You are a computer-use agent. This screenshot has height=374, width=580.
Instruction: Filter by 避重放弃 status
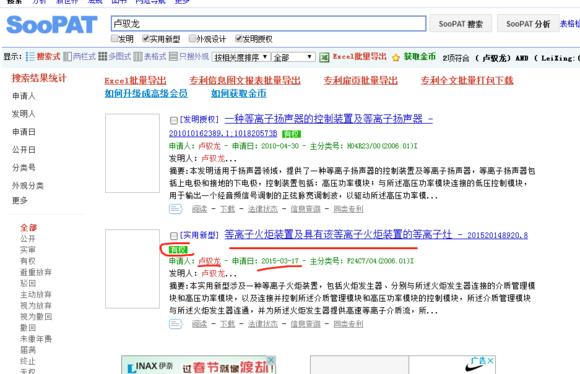36,272
